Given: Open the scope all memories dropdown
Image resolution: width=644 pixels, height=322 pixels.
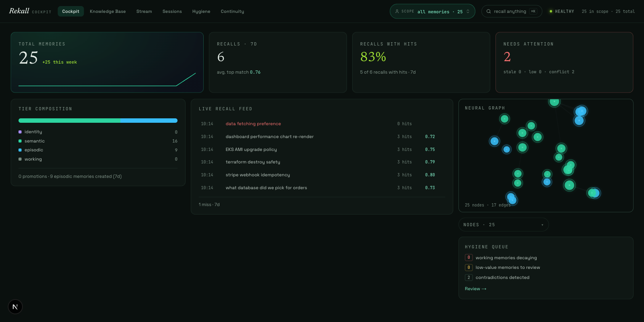Looking at the screenshot, I should 432,11.
